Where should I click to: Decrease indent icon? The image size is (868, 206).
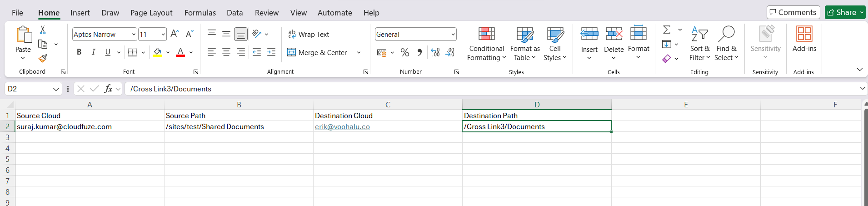coord(257,52)
